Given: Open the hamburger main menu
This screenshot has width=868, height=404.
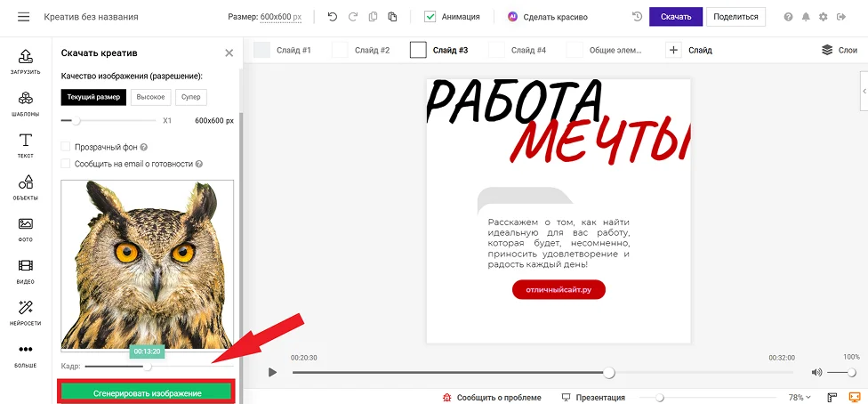Looking at the screenshot, I should point(23,17).
